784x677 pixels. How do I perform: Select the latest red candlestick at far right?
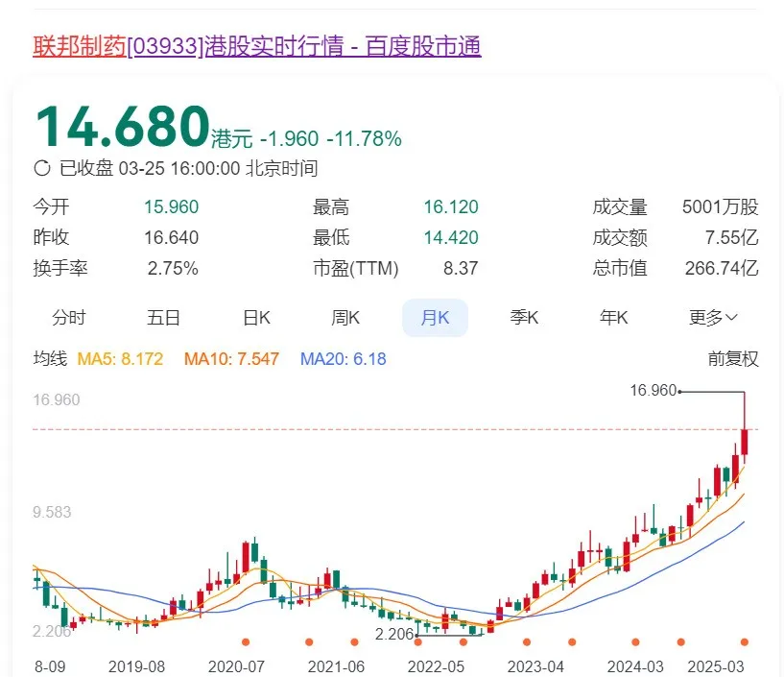pyautogui.click(x=745, y=442)
